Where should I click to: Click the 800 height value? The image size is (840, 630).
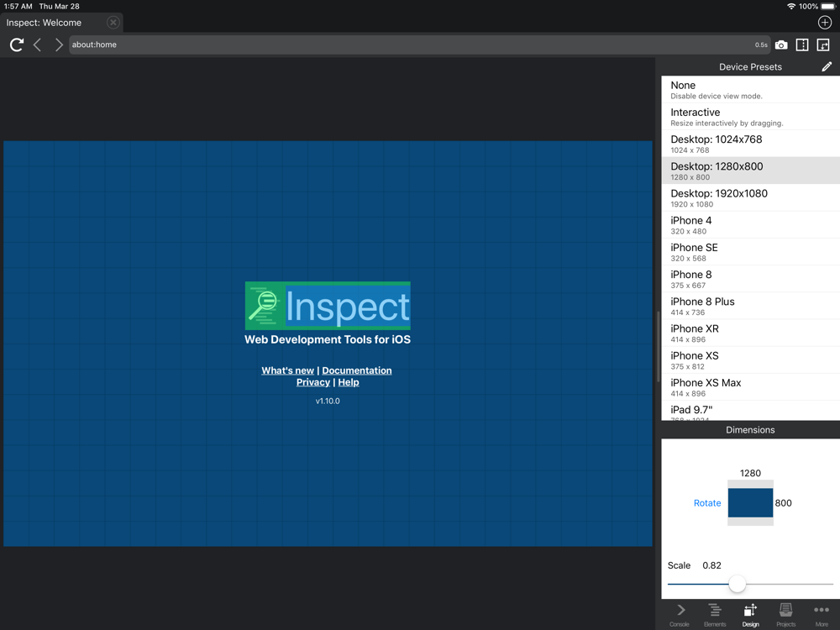[x=783, y=503]
